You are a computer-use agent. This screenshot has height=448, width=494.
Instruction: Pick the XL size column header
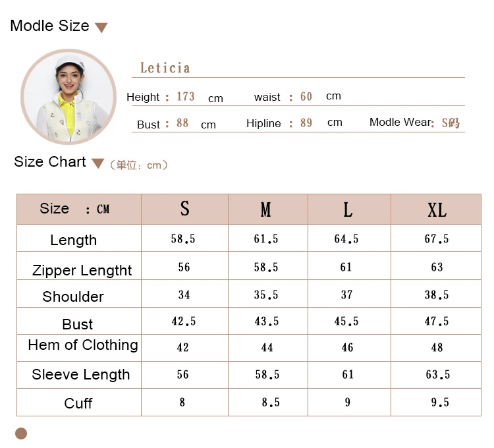pyautogui.click(x=437, y=210)
